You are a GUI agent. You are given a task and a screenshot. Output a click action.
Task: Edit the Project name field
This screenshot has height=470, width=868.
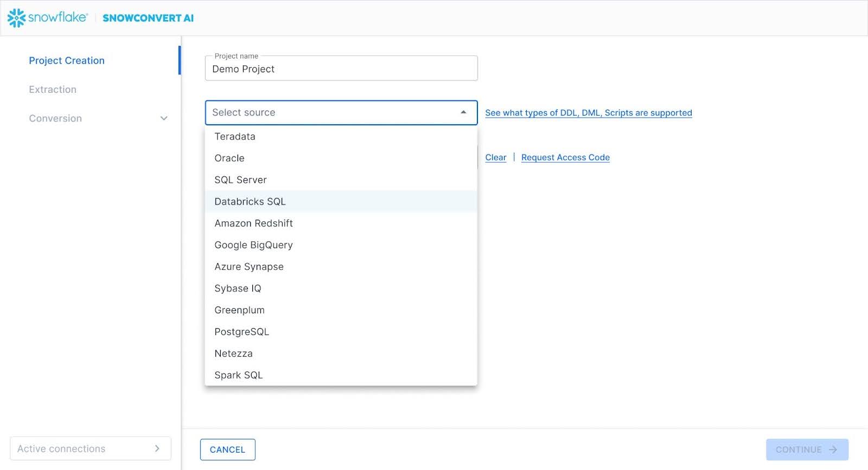[341, 69]
